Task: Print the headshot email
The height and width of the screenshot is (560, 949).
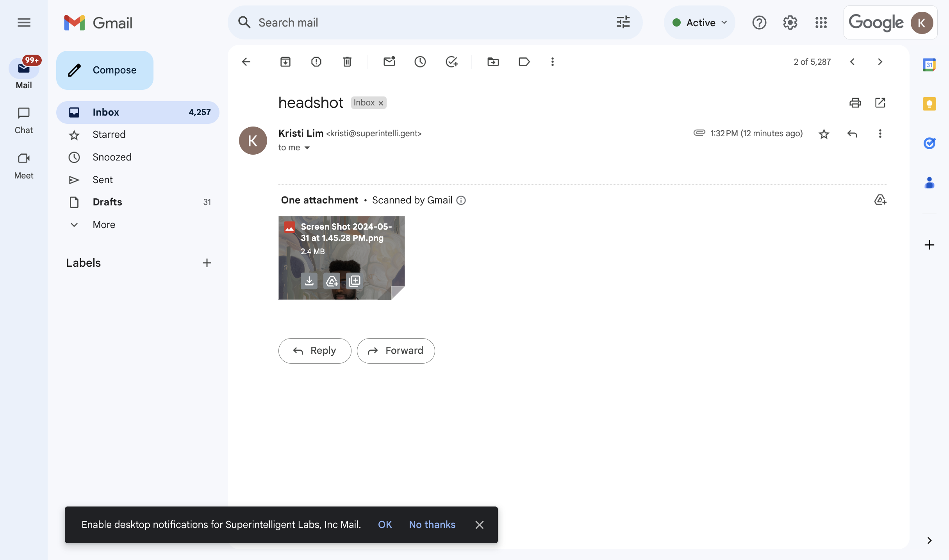Action: pos(855,103)
